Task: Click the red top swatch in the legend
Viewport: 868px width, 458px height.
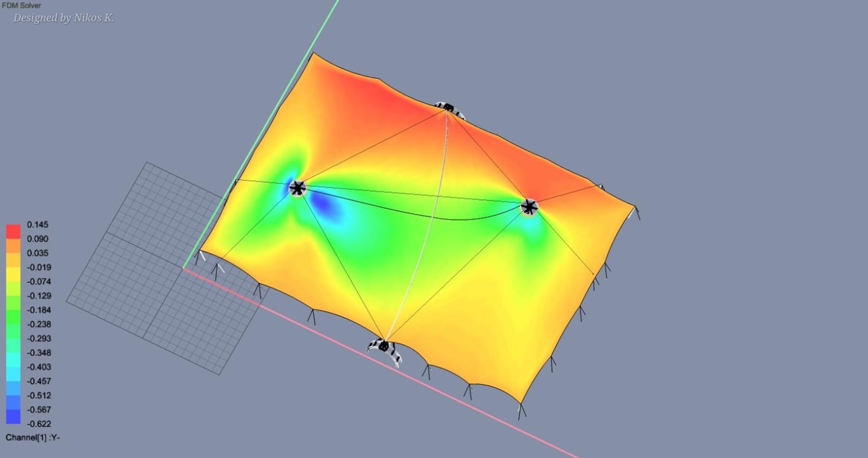Action: coord(13,231)
